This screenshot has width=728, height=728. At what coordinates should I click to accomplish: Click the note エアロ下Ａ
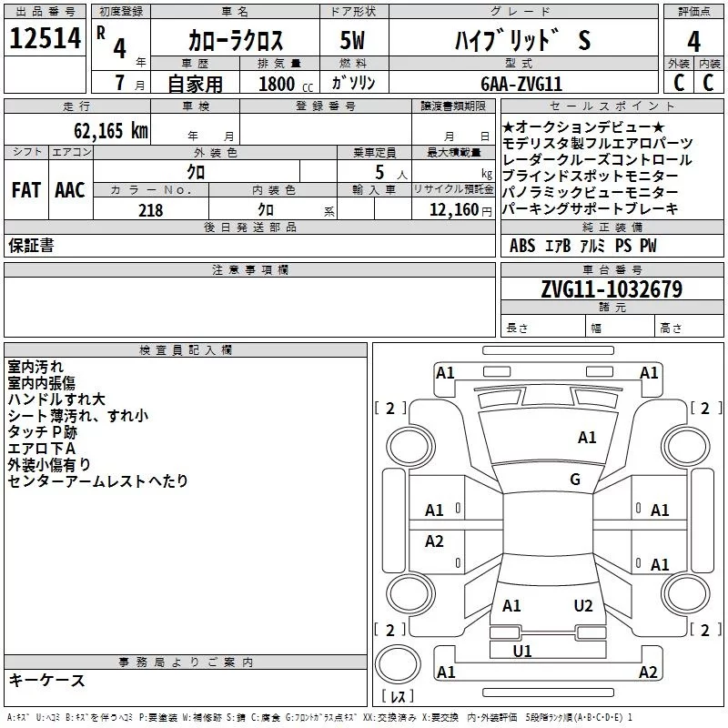pyautogui.click(x=41, y=448)
